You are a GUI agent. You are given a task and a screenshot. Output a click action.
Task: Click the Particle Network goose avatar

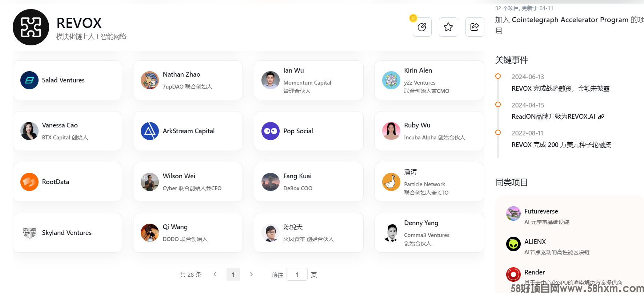[391, 182]
